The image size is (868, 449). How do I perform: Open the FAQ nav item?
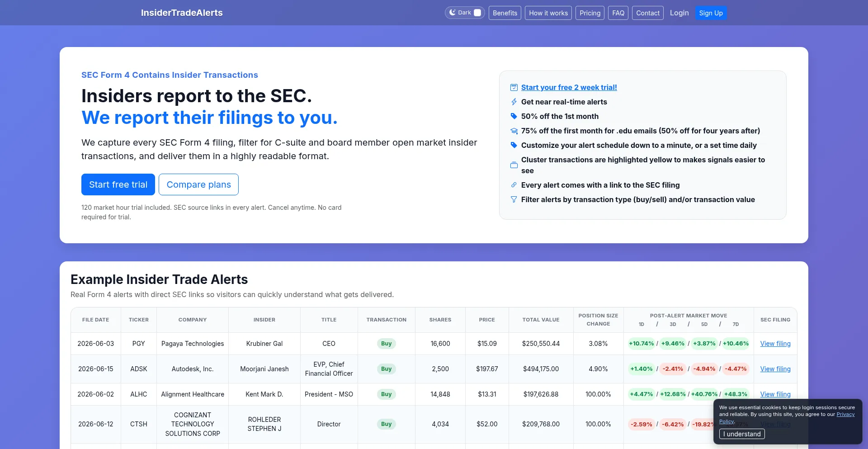(x=618, y=13)
